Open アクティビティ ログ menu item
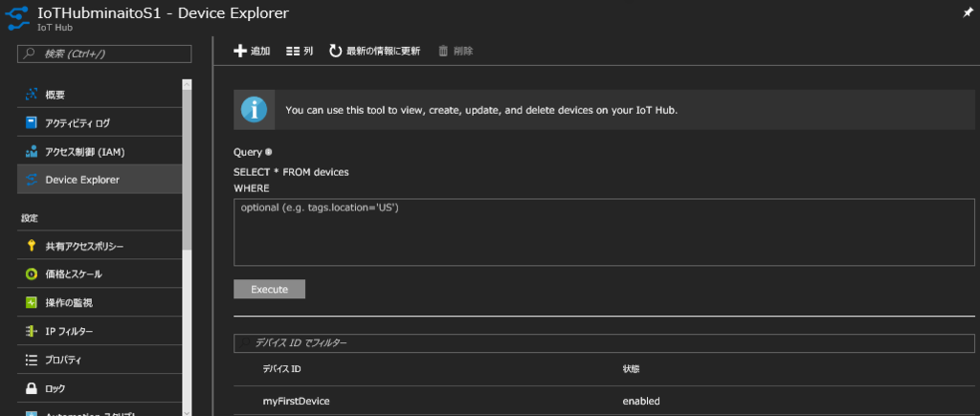980x416 pixels. pyautogui.click(x=100, y=123)
